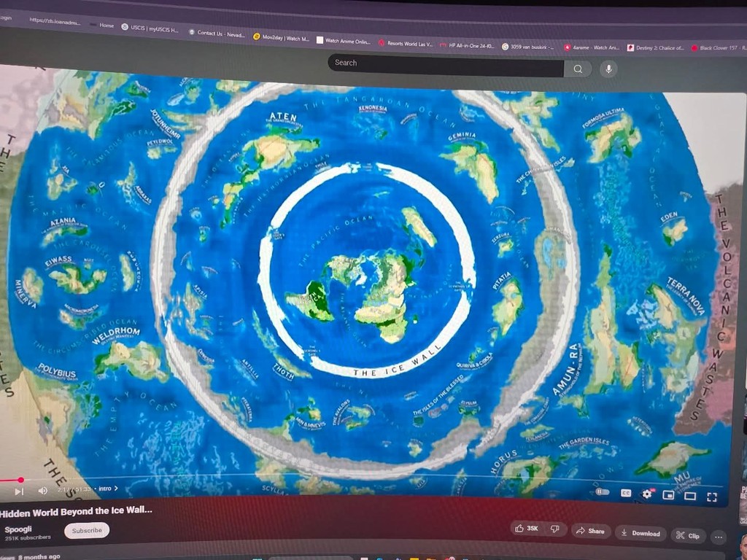Open the Spoogli channel page
The width and height of the screenshot is (747, 560).
click(x=18, y=529)
